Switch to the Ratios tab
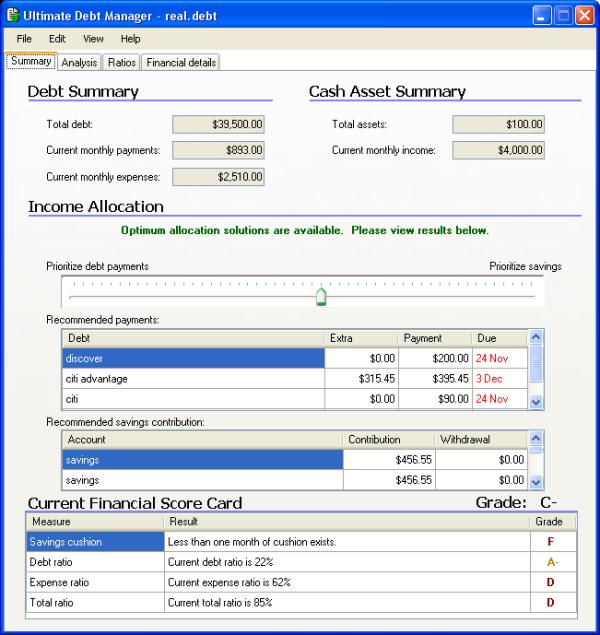Screen dimensions: 600x635 point(121,63)
